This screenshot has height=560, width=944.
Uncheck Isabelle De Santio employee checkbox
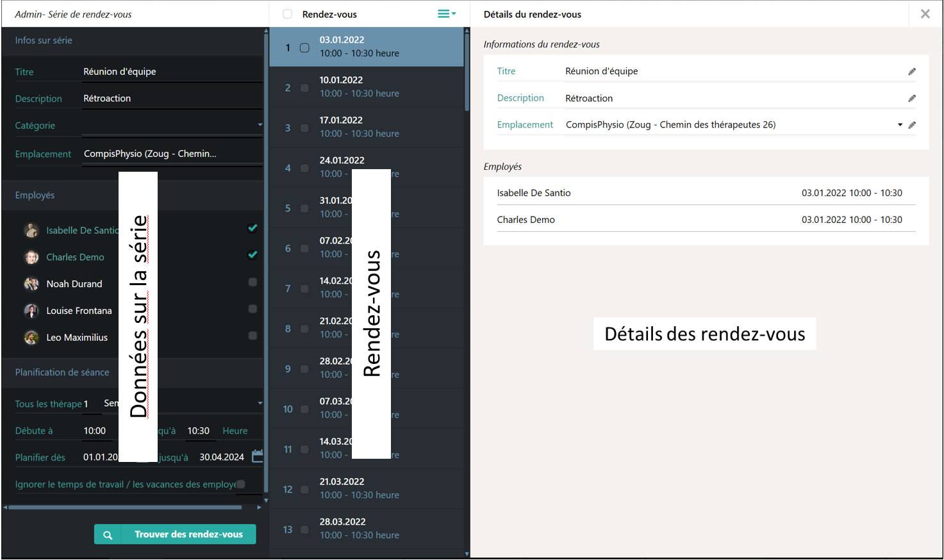coord(253,228)
